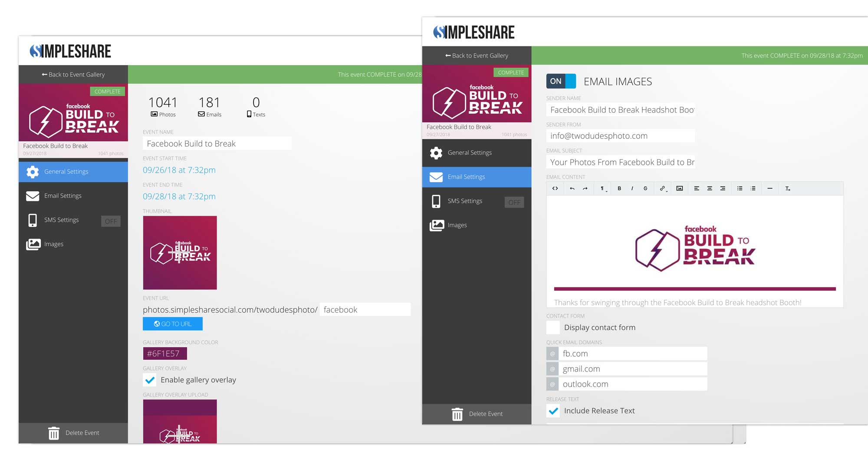Apply strikethrough in email editor
The image size is (868, 463).
click(x=645, y=188)
